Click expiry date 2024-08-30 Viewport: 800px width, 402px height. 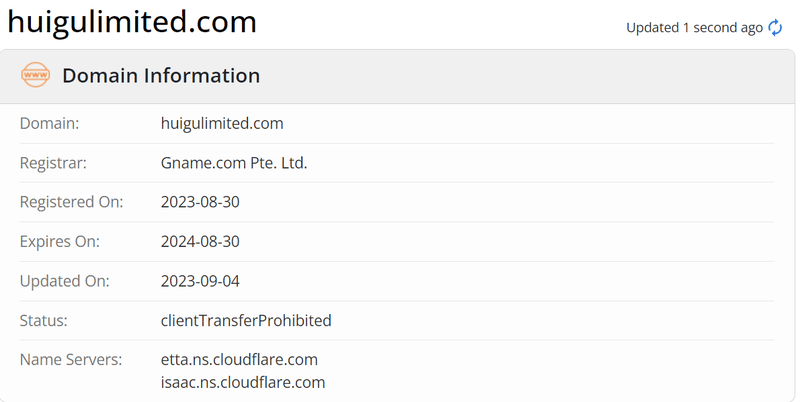(200, 241)
